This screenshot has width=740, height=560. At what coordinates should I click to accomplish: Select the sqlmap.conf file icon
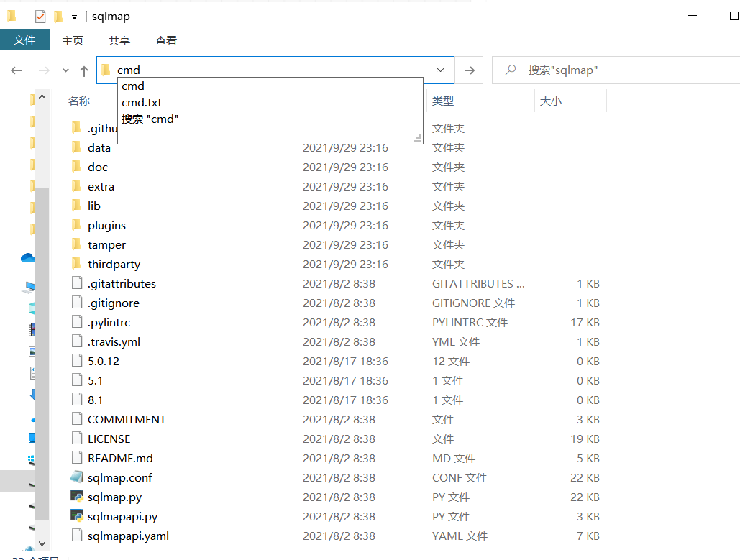click(x=77, y=477)
